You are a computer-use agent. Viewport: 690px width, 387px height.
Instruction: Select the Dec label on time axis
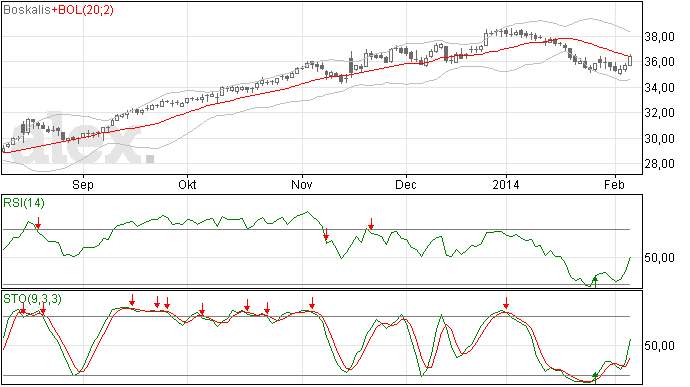pyautogui.click(x=405, y=184)
